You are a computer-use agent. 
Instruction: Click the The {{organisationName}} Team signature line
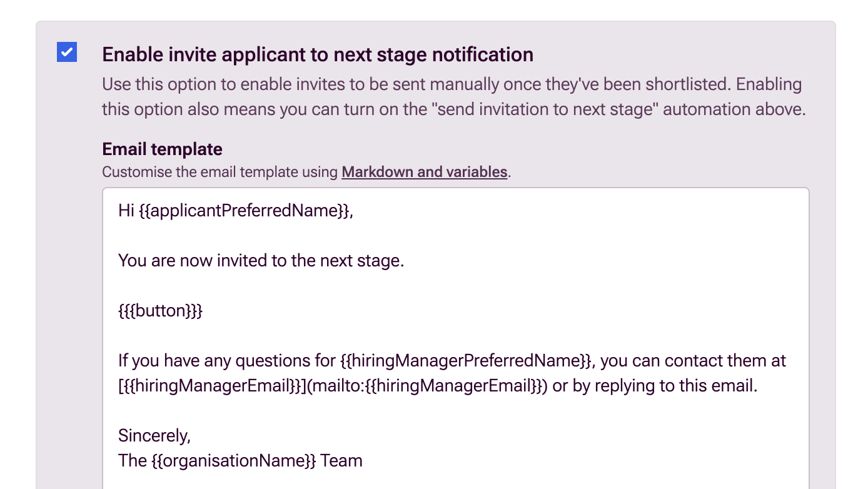coord(240,460)
